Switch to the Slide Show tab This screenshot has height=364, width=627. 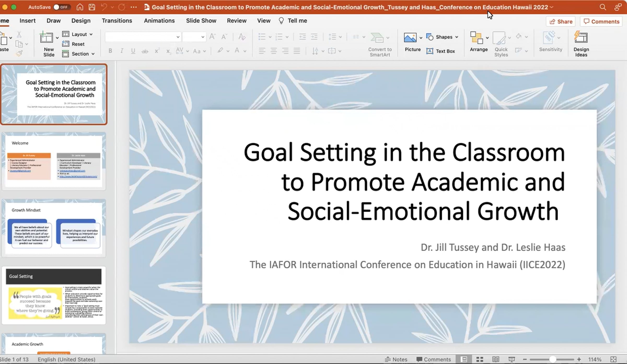click(x=201, y=21)
